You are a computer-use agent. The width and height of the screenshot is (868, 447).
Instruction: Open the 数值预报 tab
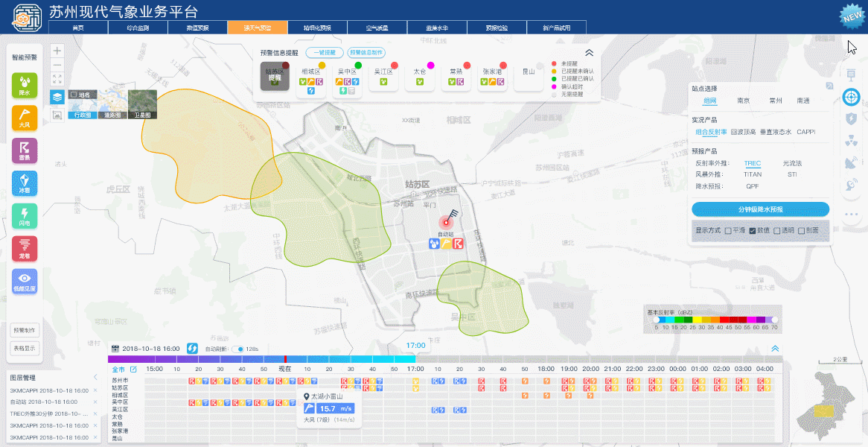click(197, 28)
